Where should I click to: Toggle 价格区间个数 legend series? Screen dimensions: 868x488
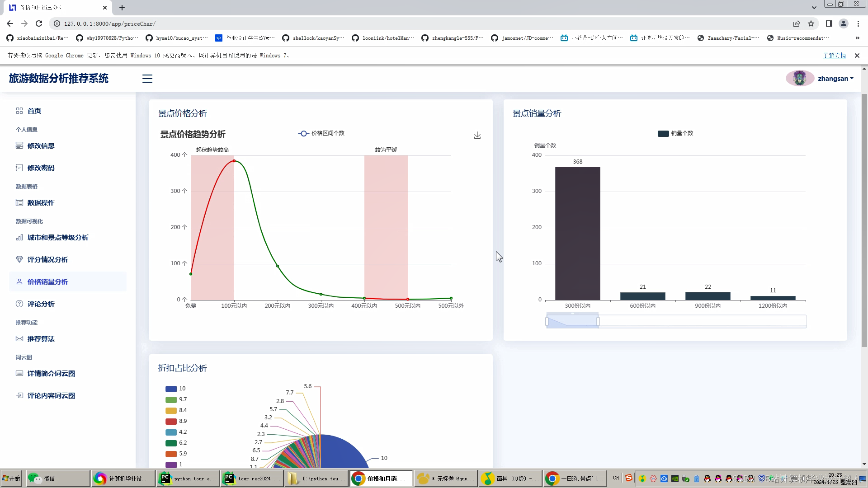point(321,133)
